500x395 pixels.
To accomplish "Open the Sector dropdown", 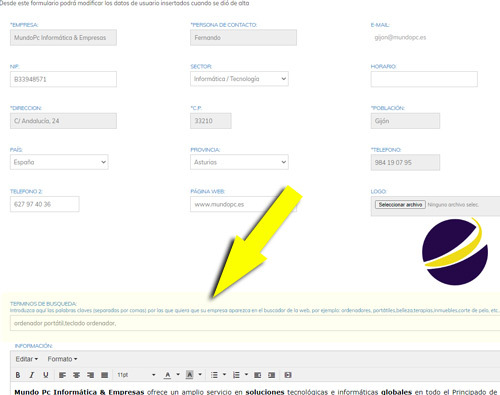I will tap(239, 79).
